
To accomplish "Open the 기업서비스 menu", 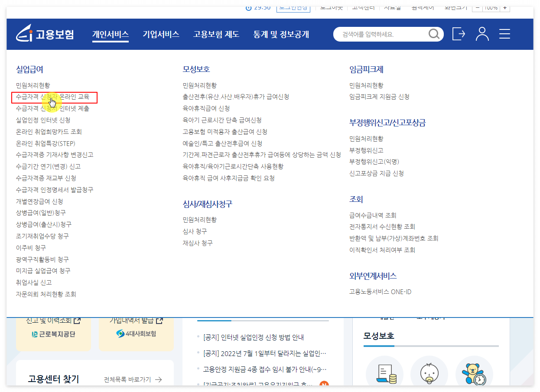I will 161,34.
